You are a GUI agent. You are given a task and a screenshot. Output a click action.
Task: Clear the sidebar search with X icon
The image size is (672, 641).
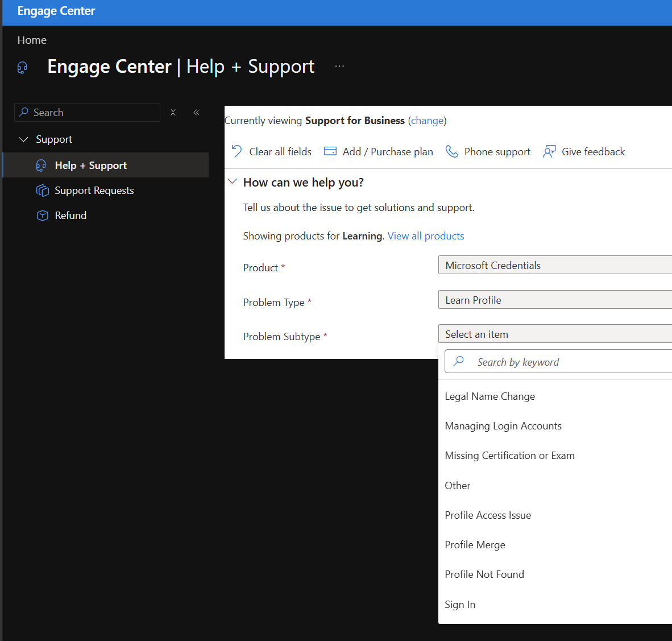tap(173, 113)
